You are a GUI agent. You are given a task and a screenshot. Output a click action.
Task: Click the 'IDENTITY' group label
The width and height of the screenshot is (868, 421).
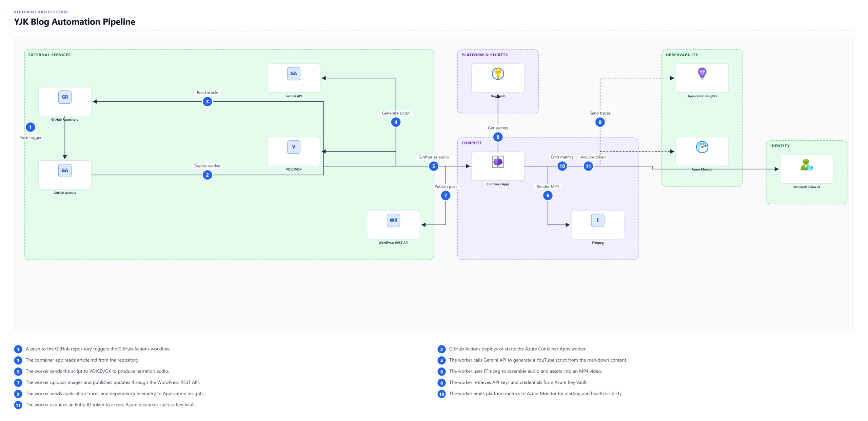tap(780, 146)
